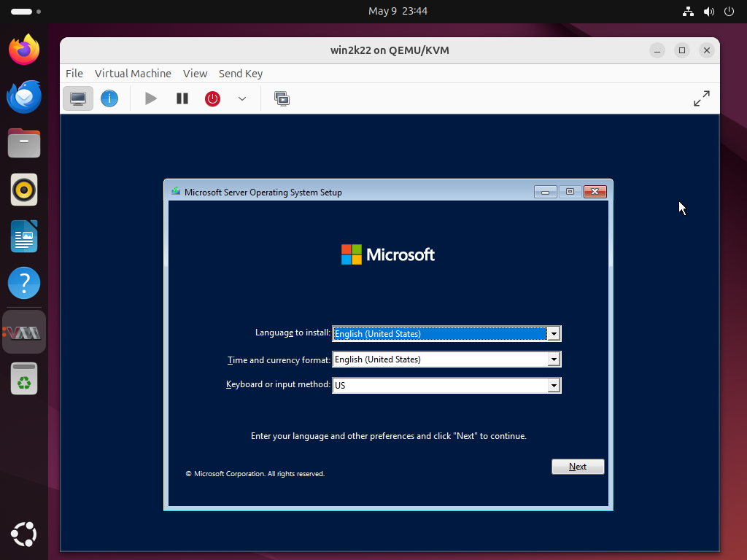Screen dimensions: 747x560
Task: Close the win2k22 QEMU/KVM window
Action: [x=706, y=50]
